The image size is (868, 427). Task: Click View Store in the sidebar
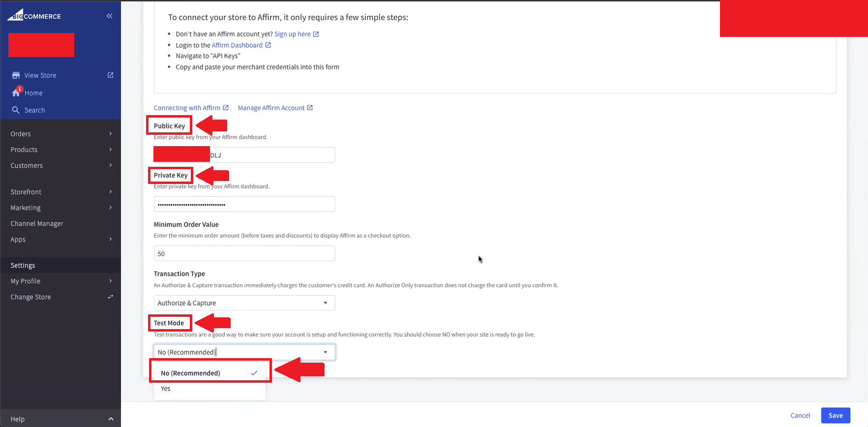click(x=40, y=75)
